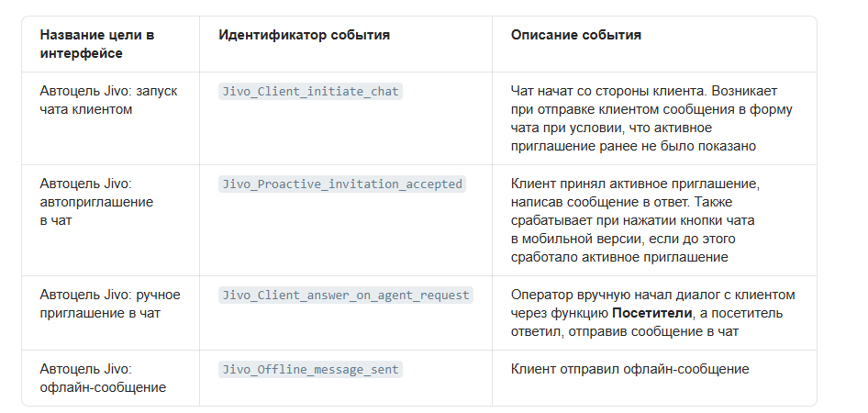Click the bold word 'Посетители' in description
Screen dimensions: 868x413
click(x=651, y=313)
